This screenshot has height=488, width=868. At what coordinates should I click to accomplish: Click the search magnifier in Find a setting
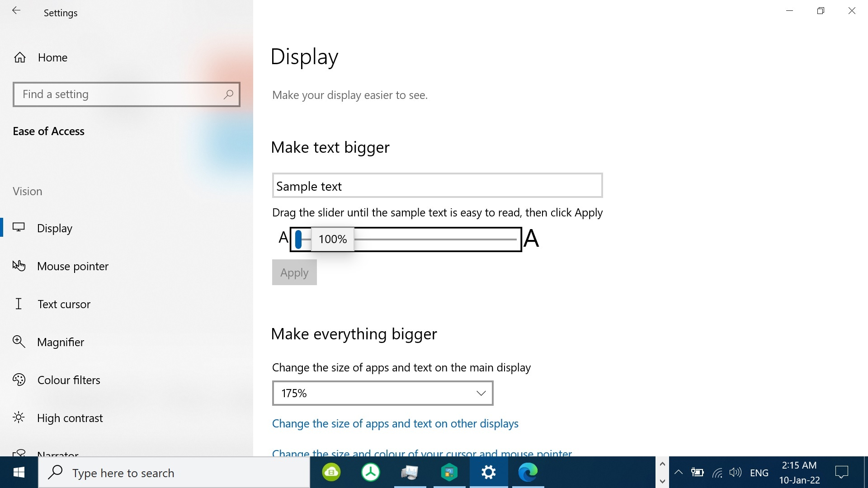click(x=228, y=94)
